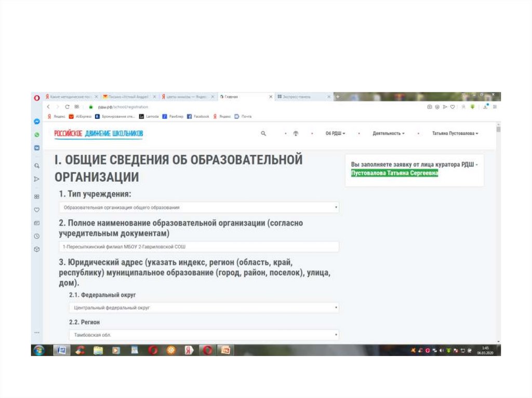Click the site search magnifier icon
532x398 pixels.
[263, 133]
